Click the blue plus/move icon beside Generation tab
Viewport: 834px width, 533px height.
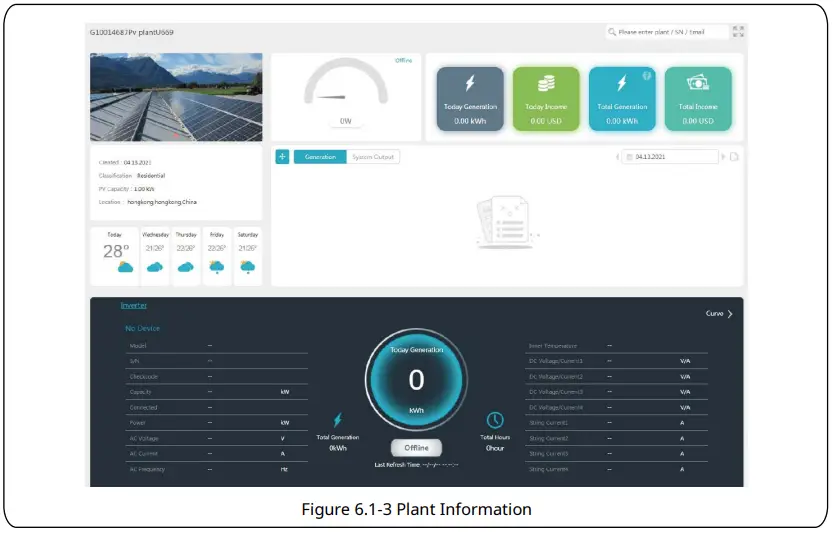282,157
